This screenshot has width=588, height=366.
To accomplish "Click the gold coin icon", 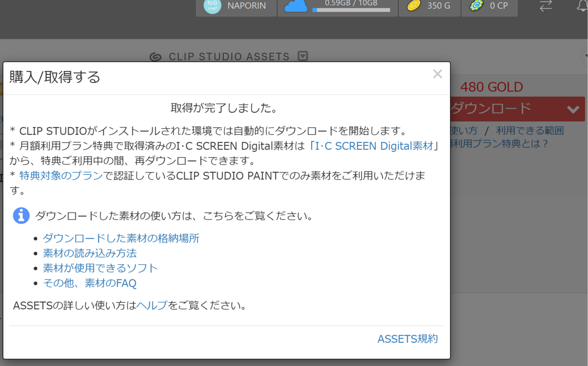I will (414, 6).
